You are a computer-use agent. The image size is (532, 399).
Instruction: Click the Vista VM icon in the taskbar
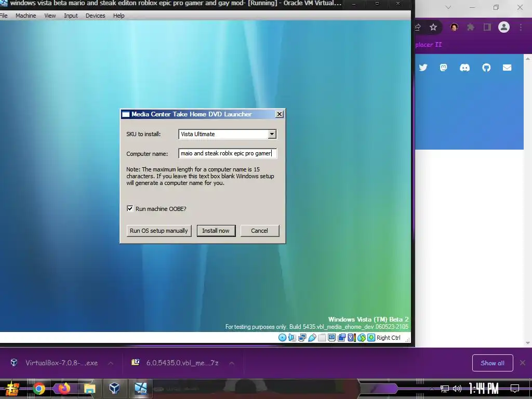[141, 389]
